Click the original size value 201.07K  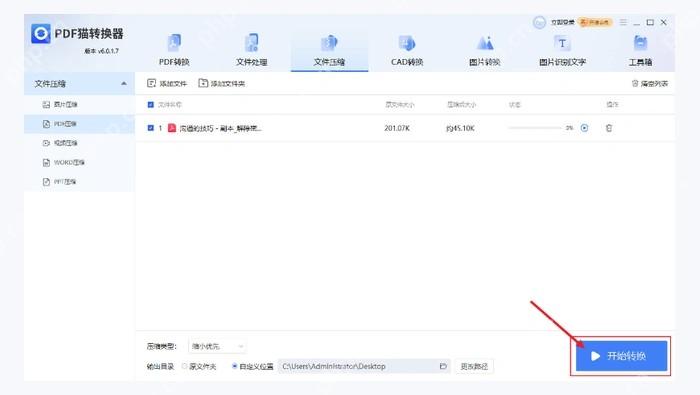point(397,128)
